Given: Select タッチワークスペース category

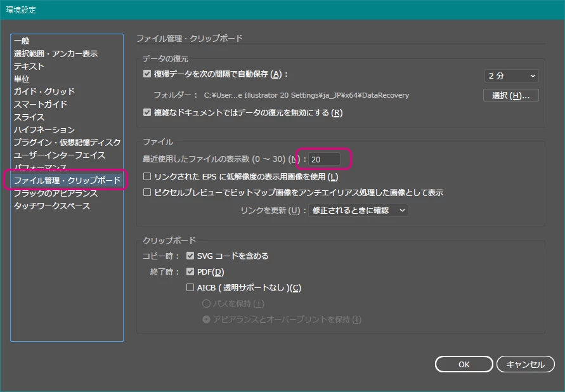Looking at the screenshot, I should [52, 206].
